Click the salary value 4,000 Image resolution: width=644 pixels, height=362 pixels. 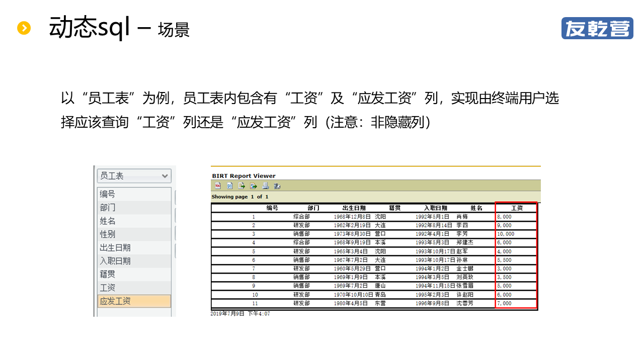504,251
